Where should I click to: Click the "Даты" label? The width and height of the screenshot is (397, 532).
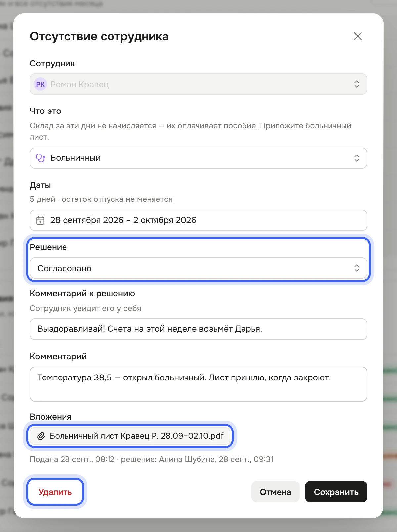[40, 185]
